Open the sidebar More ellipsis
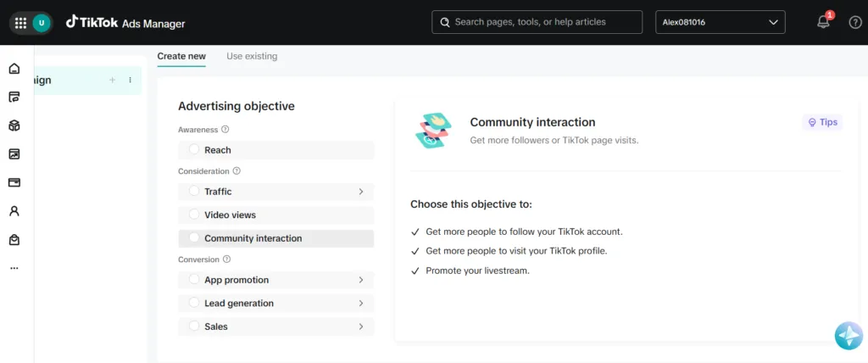 coord(14,268)
